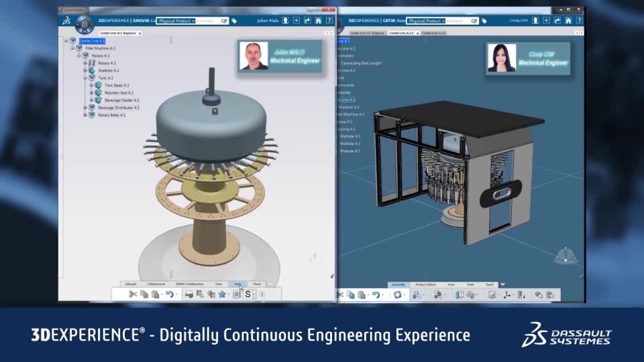The height and width of the screenshot is (362, 644).
Task: Click Julian MALO profile photo
Action: (254, 56)
